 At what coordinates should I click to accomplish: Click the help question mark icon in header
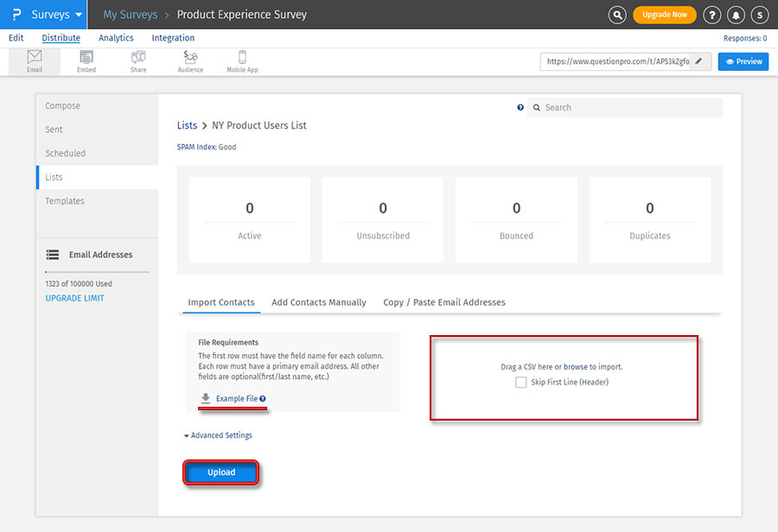pyautogui.click(x=711, y=15)
